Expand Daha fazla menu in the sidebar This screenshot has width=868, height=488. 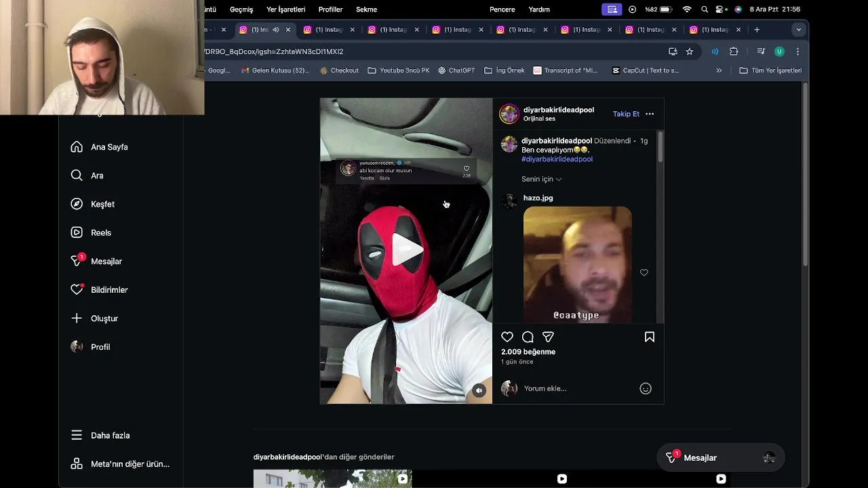(100, 436)
